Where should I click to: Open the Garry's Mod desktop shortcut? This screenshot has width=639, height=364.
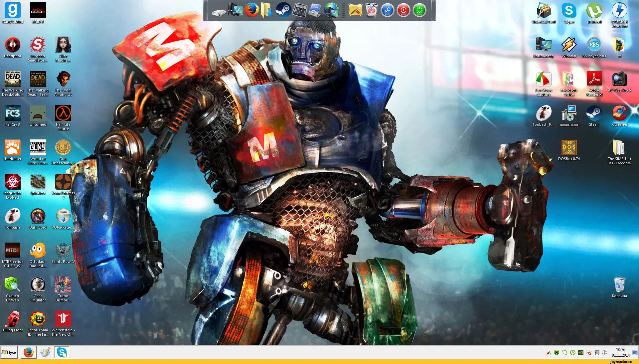(x=13, y=13)
